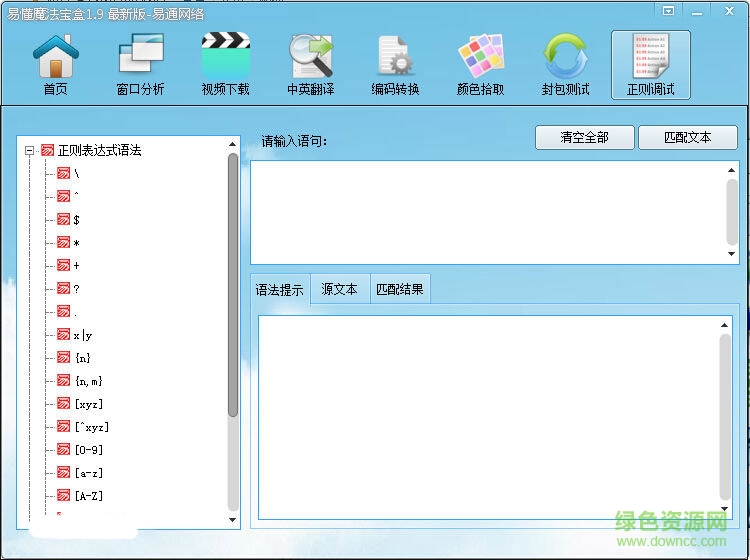Screen dimensions: 750x560
Task: Open the 封包测试 packet test tool
Action: [565, 65]
